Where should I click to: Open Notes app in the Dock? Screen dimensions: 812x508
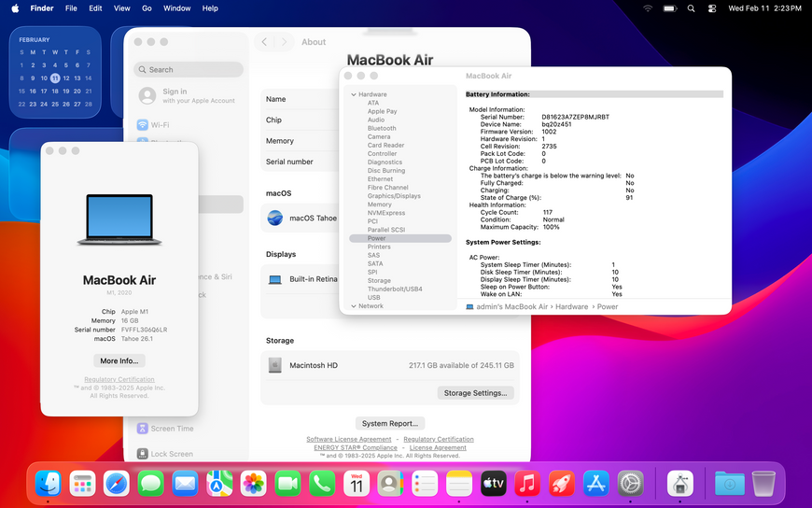pos(459,484)
